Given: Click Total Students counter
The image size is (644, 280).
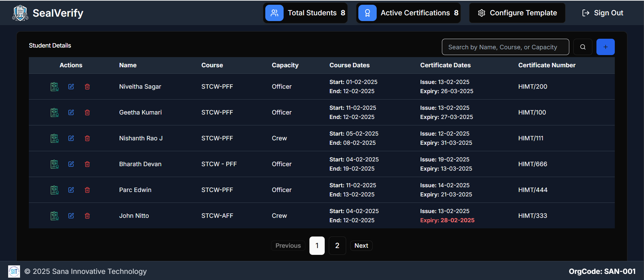Looking at the screenshot, I should coord(305,13).
